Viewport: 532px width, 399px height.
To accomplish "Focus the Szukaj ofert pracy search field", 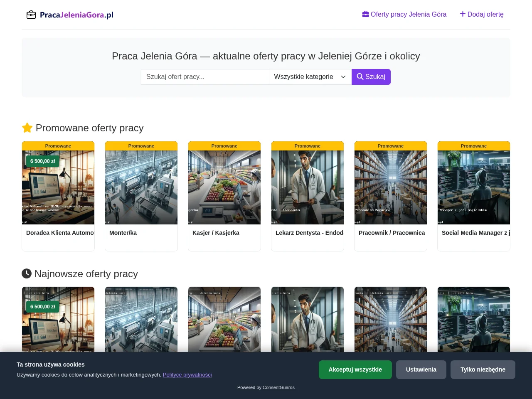I will point(205,77).
